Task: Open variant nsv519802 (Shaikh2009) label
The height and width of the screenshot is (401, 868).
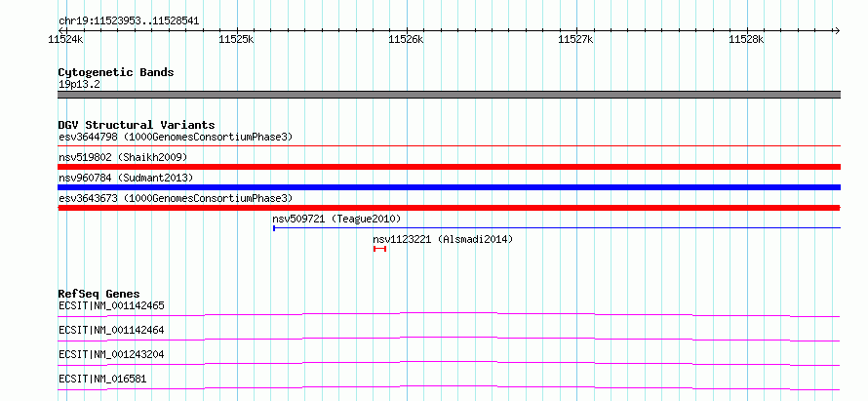Action: (x=123, y=157)
